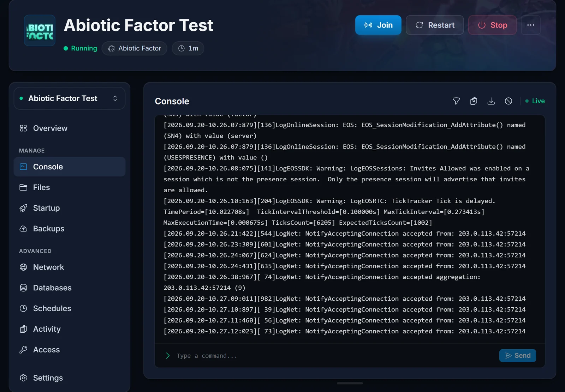
Task: Copy console output with the clipboard icon
Action: tap(474, 101)
